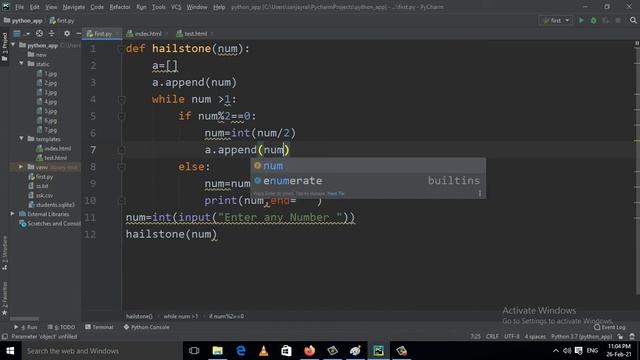The width and height of the screenshot is (640, 360).
Task: Open the Navigate menu
Action: (73, 7)
